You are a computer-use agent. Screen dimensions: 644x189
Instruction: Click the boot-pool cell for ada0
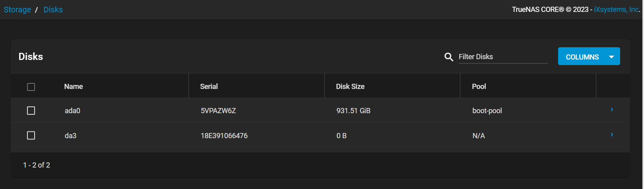click(x=487, y=111)
